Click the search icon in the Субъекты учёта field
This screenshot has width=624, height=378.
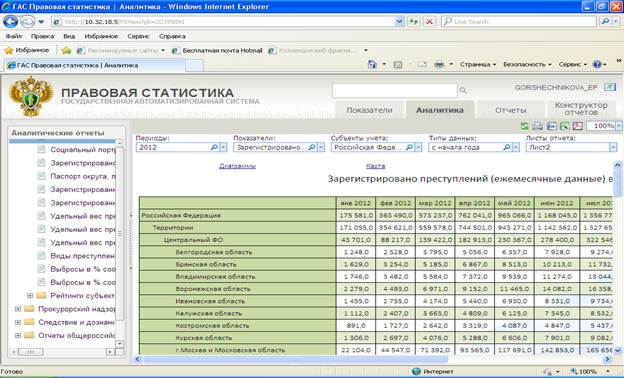click(x=409, y=147)
